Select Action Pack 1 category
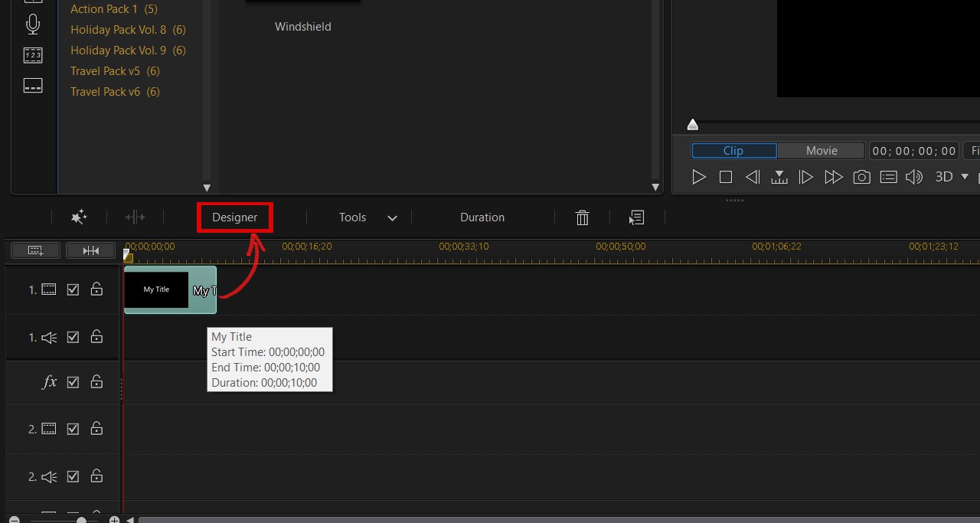Viewport: 980px width, 523px height. click(x=114, y=9)
